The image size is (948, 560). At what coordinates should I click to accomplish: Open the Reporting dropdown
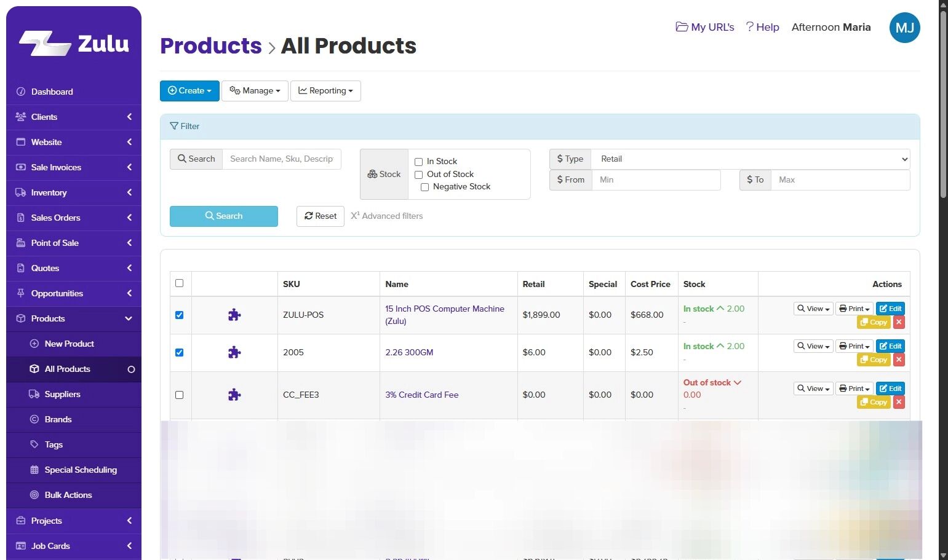click(325, 91)
